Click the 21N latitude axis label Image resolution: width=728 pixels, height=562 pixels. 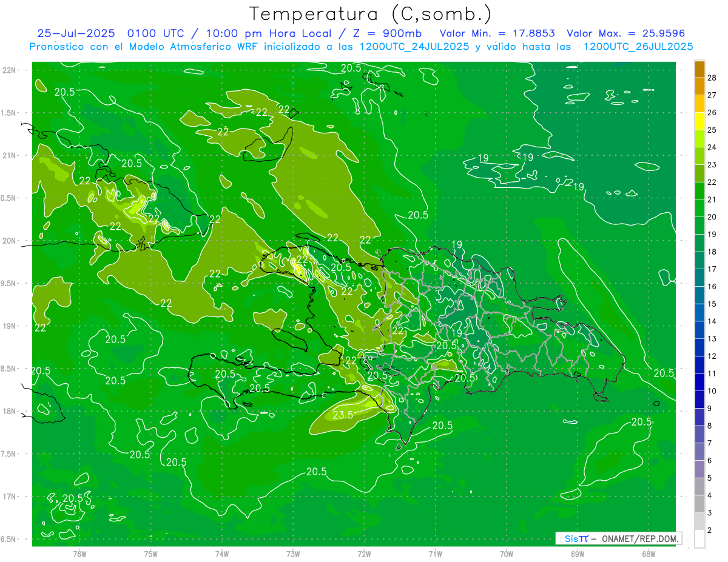(8, 156)
